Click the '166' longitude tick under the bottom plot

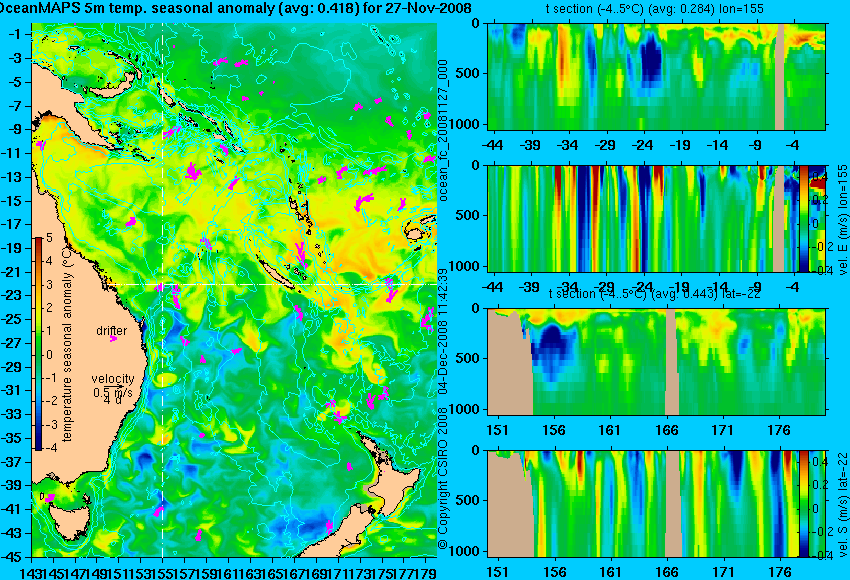point(667,572)
